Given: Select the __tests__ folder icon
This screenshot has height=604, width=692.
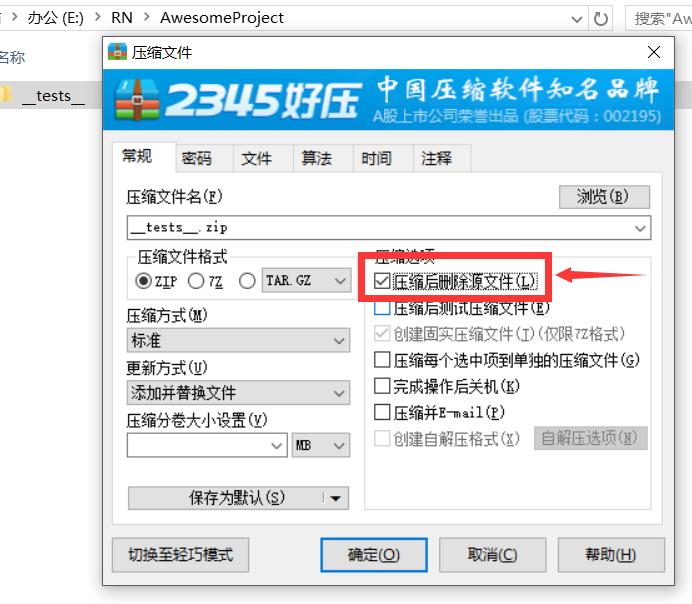Looking at the screenshot, I should (x=5, y=95).
